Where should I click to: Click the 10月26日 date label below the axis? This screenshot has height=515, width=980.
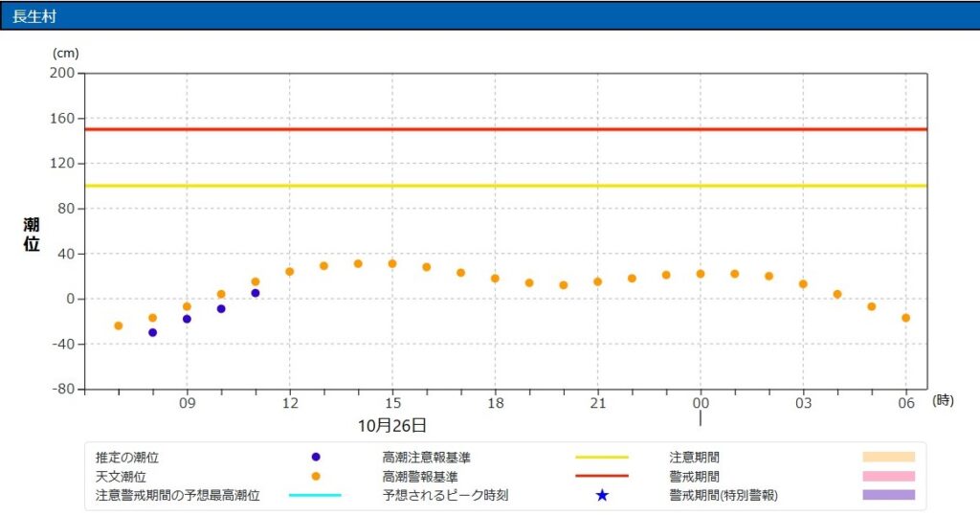click(x=391, y=426)
